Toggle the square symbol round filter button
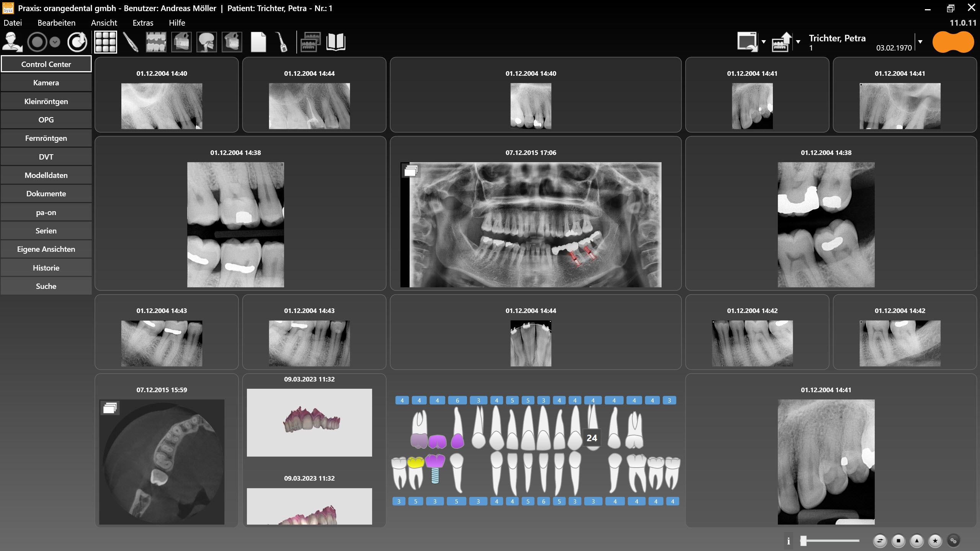The height and width of the screenshot is (551, 980). pyautogui.click(x=898, y=541)
